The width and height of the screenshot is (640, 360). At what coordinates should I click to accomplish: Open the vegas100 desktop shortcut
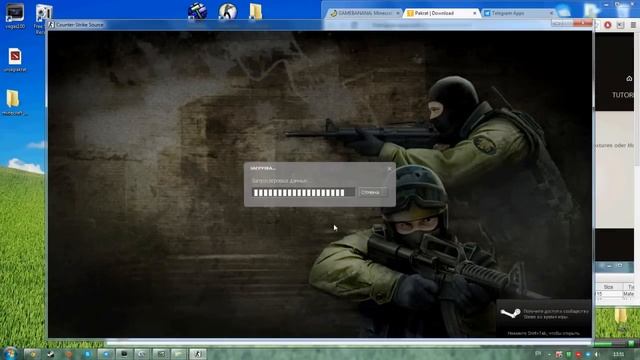tap(15, 16)
